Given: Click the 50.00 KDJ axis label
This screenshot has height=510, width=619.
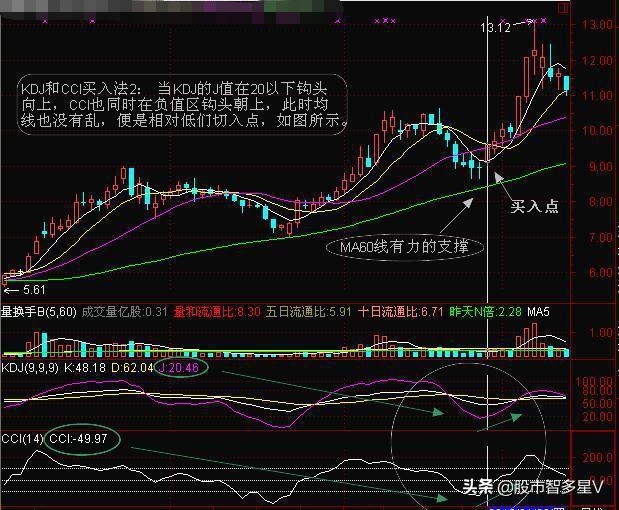Looking at the screenshot, I should tap(597, 403).
